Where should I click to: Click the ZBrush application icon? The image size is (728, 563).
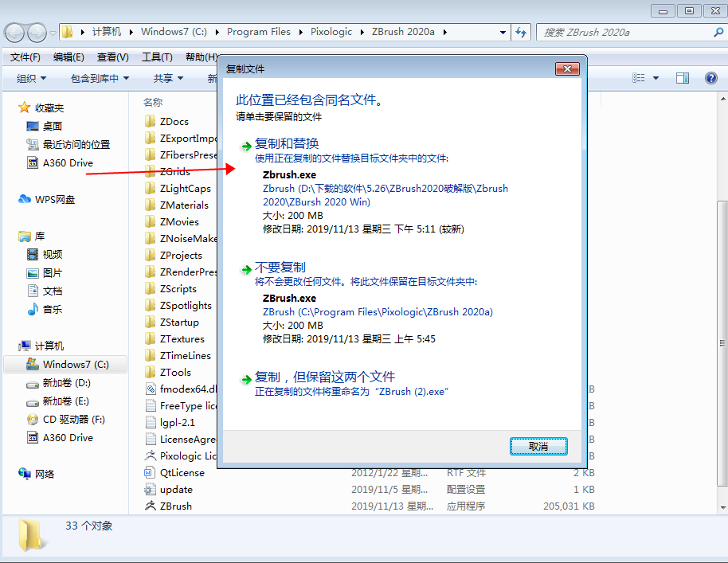tap(150, 506)
